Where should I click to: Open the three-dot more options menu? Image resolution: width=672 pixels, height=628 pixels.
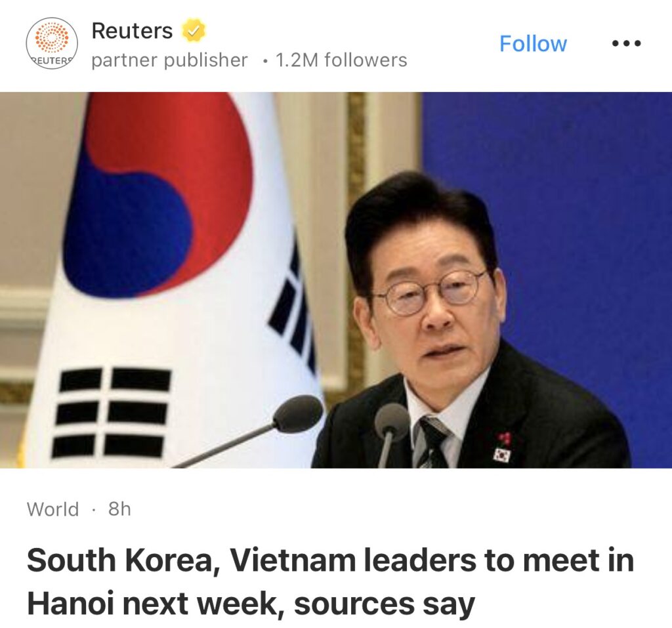627,43
